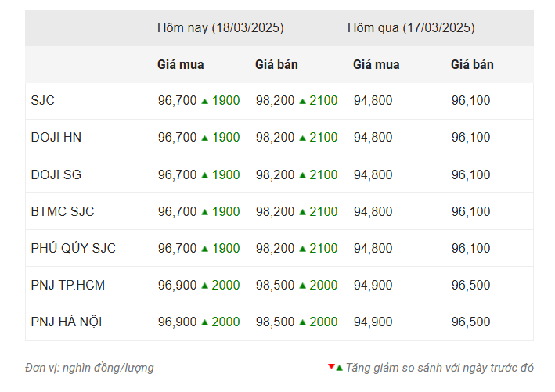Click the up arrow in PNJ HÀ NỘI sell price
The height and width of the screenshot is (392, 555).
pyautogui.click(x=302, y=322)
